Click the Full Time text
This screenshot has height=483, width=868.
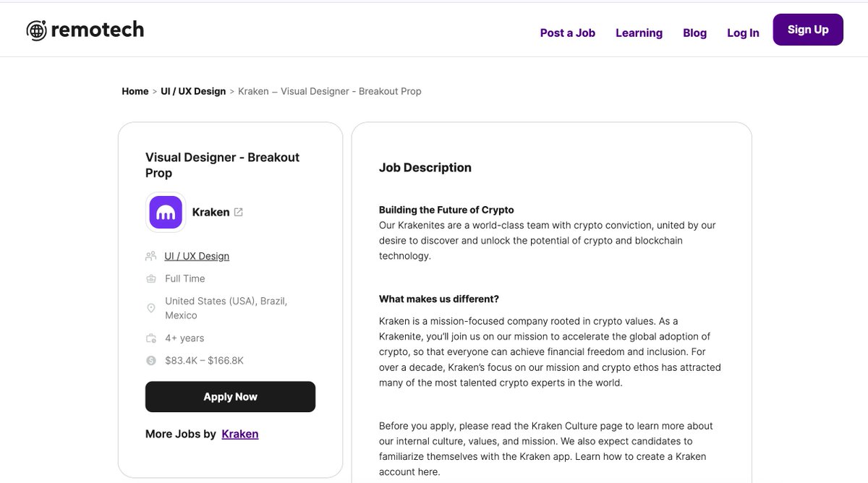click(x=185, y=278)
